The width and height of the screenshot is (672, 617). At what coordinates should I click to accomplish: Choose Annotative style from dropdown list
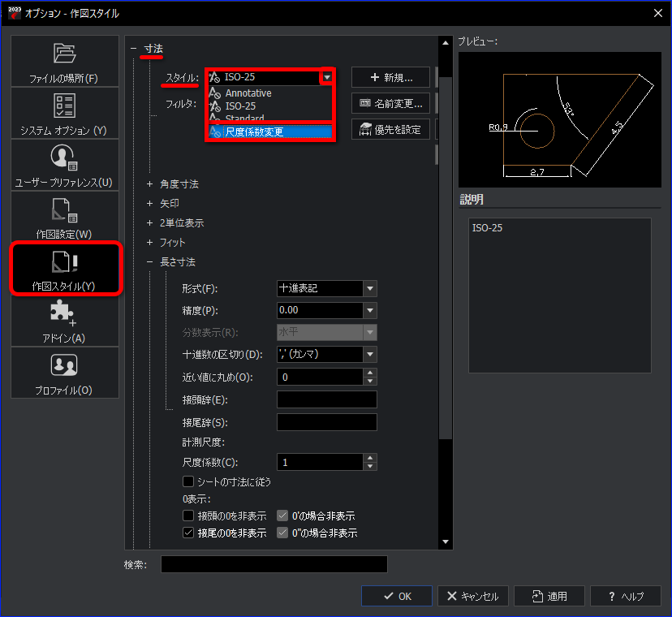tap(248, 93)
